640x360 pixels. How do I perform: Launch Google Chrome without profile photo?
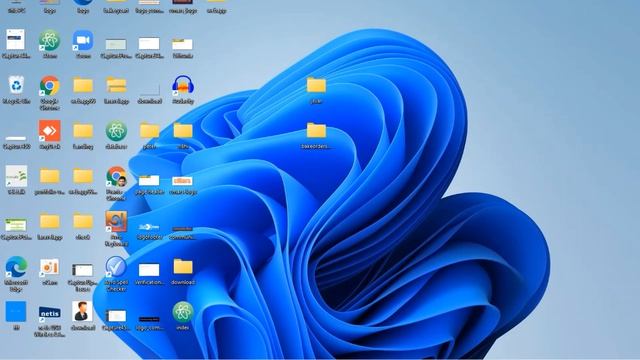point(49,86)
